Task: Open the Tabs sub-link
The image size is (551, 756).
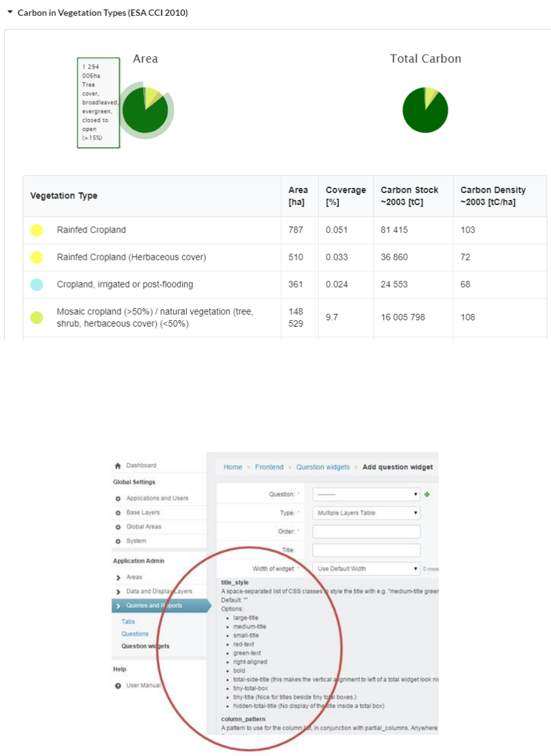Action: (x=128, y=622)
